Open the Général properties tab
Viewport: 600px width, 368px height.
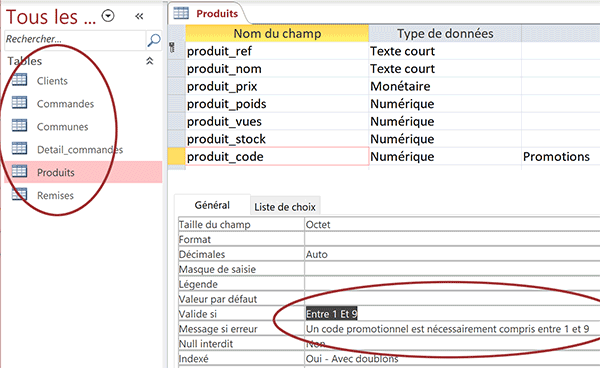212,205
